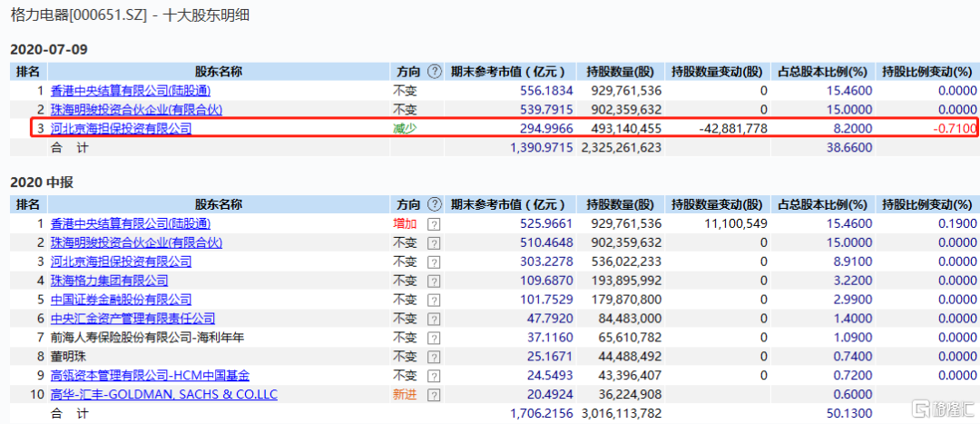
Task: Open the 高瓴资本管理有限公司-HCM中国基金 link
Action: tap(150, 376)
